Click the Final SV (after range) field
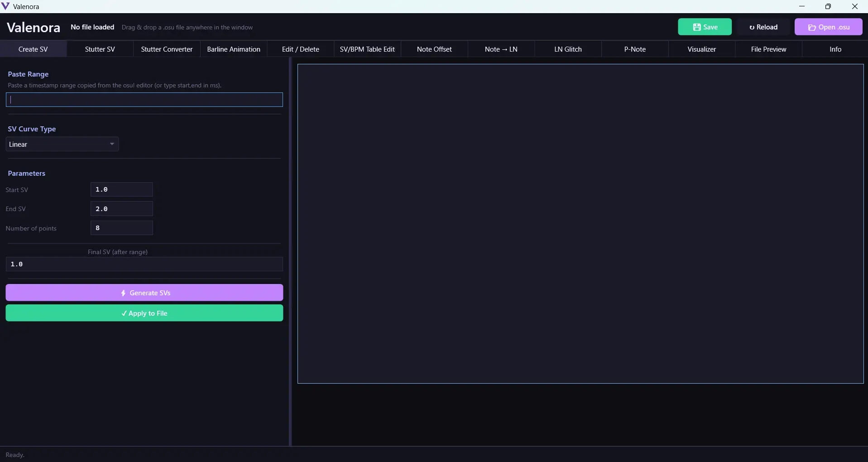Screen dimensions: 868x462 tap(144, 264)
